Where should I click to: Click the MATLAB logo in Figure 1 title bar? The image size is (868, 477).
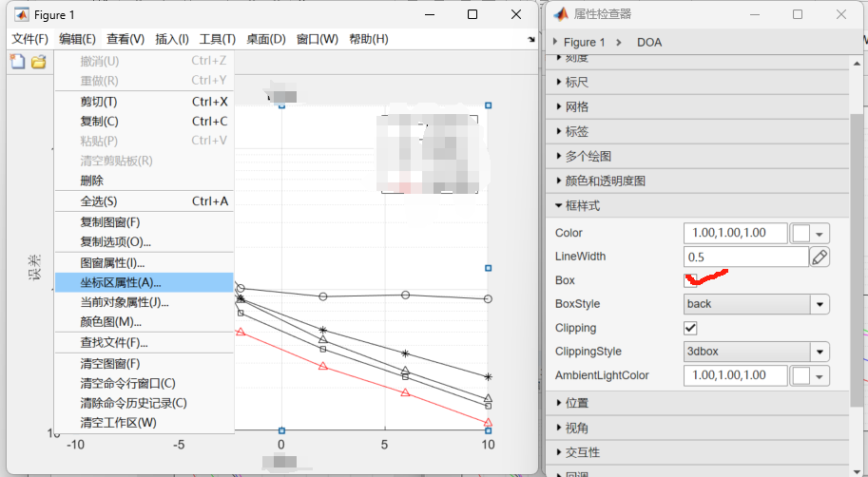coord(22,15)
